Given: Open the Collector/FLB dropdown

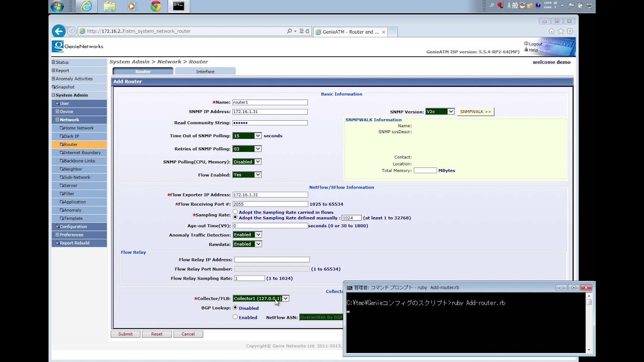Looking at the screenshot, I should click(x=261, y=299).
